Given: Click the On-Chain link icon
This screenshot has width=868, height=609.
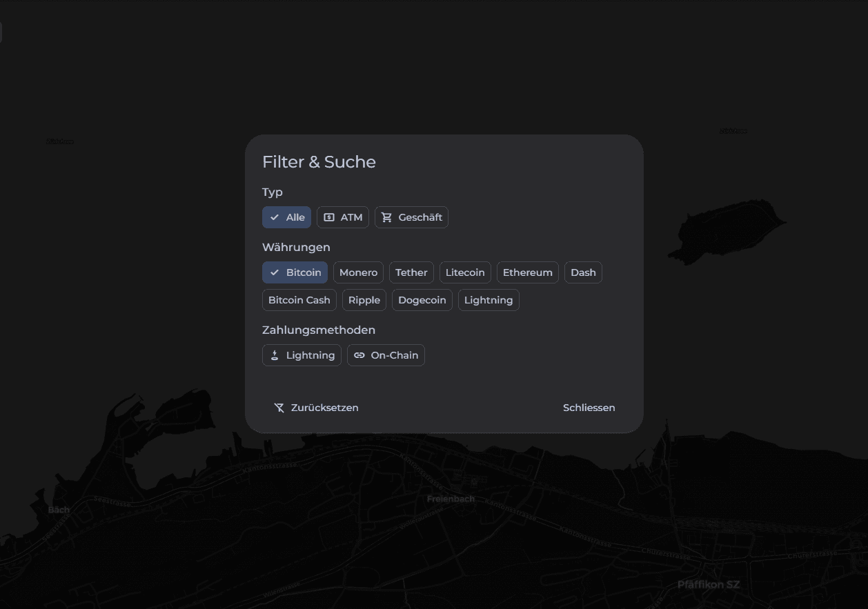Looking at the screenshot, I should coord(359,355).
